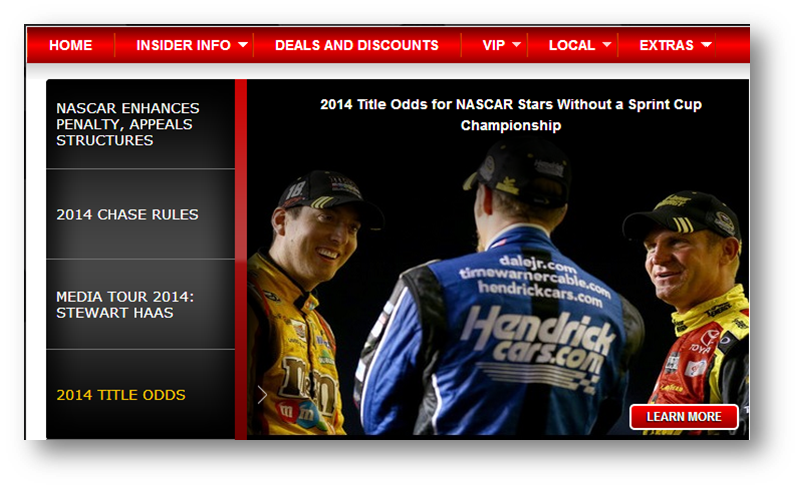Click the LOCAL menu label

[x=572, y=45]
